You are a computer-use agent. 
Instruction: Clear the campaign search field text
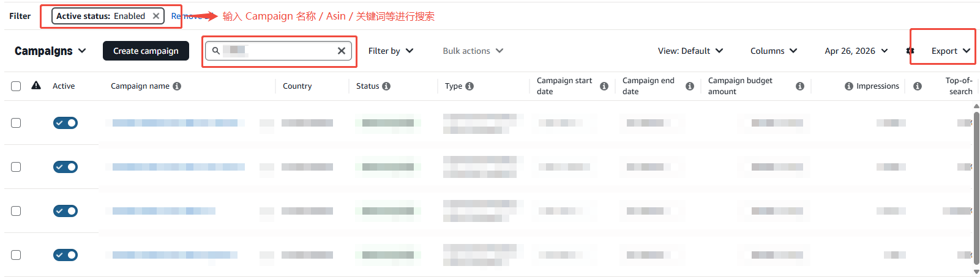point(342,51)
